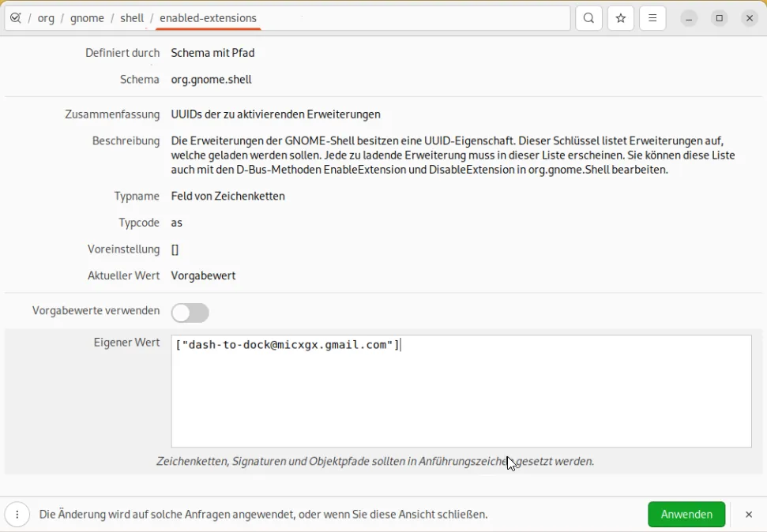The image size is (767, 532).
Task: Open the three-dot menu beside change notice
Action: point(17,515)
